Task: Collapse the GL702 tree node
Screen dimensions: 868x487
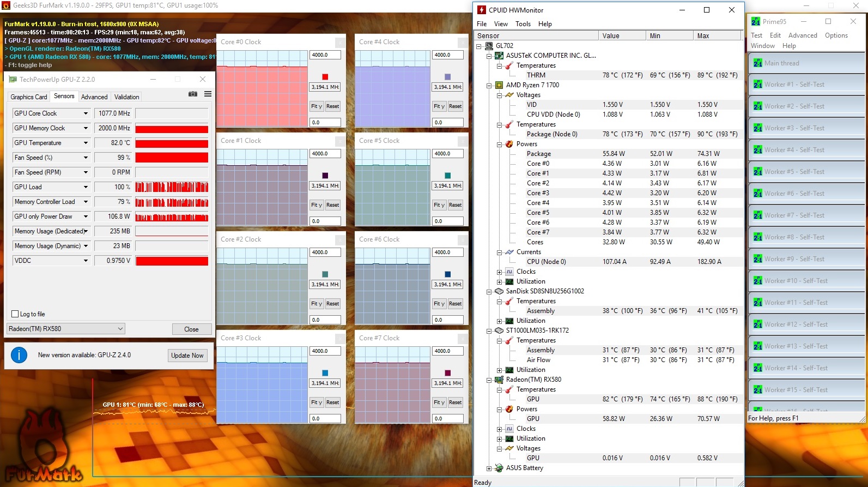Action: point(479,46)
